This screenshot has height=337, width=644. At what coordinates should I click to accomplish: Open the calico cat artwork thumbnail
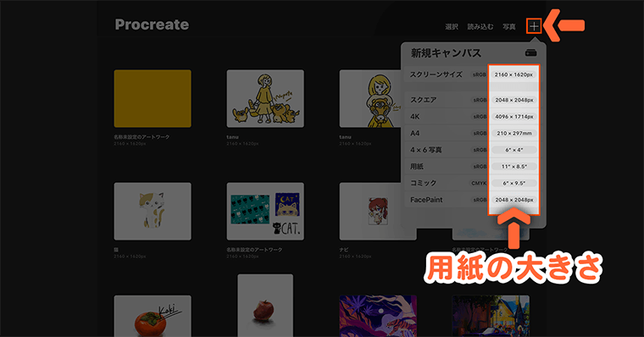pos(153,211)
